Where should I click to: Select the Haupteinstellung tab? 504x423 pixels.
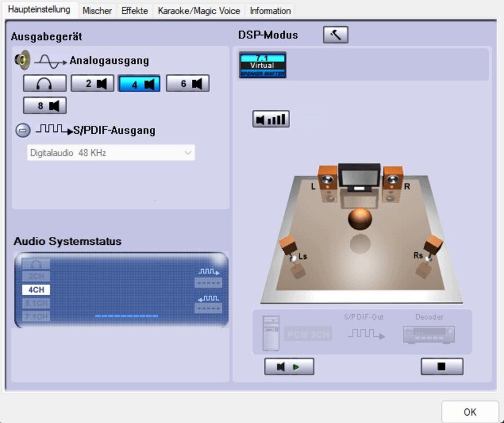[x=39, y=10]
